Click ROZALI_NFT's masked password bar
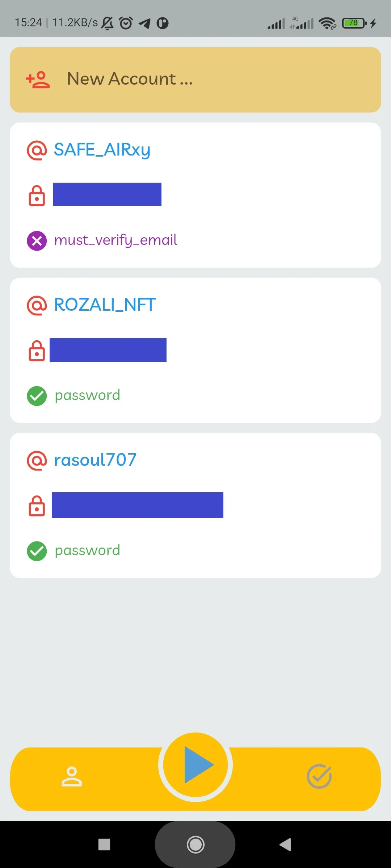Screen dimensions: 391x868 [x=108, y=350]
